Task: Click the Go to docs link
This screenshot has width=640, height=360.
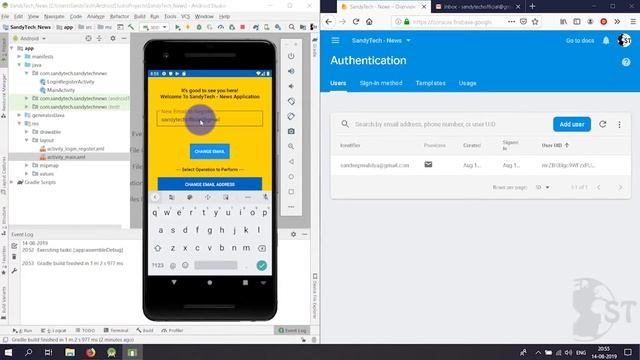Action: pos(580,40)
